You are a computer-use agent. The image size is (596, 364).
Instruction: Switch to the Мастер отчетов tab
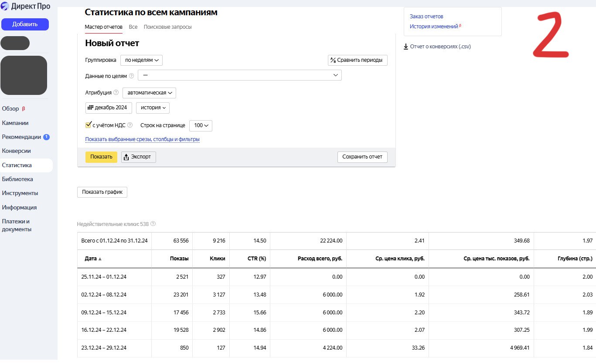103,27
